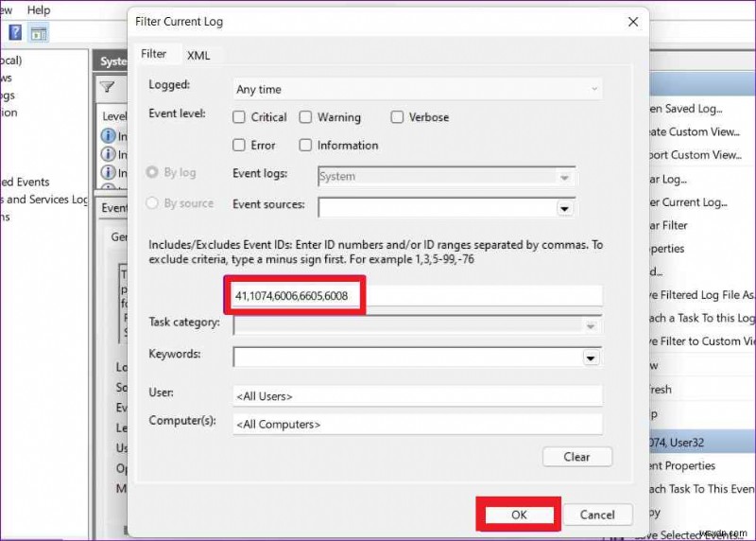Switch to the XML tab

click(x=198, y=56)
